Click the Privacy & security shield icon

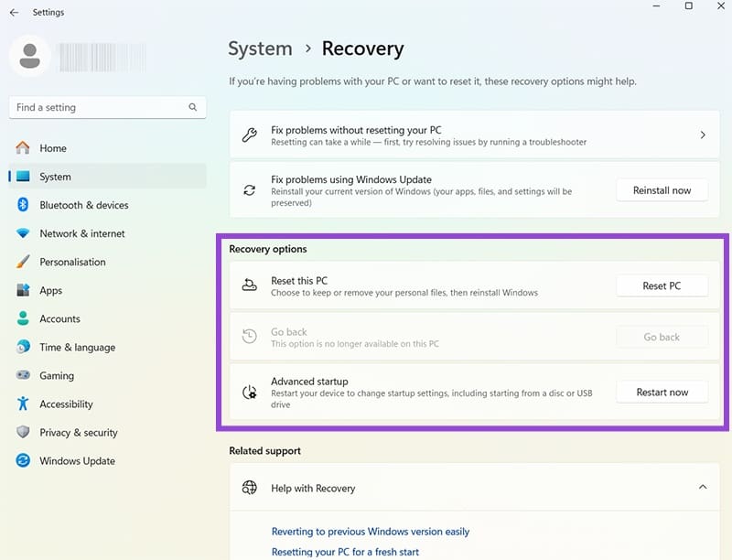point(23,432)
